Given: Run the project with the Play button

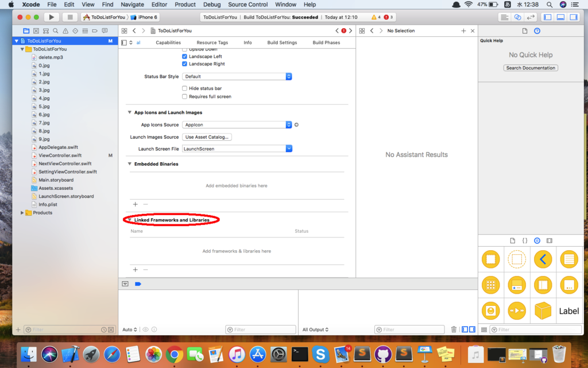Looking at the screenshot, I should point(51,17).
